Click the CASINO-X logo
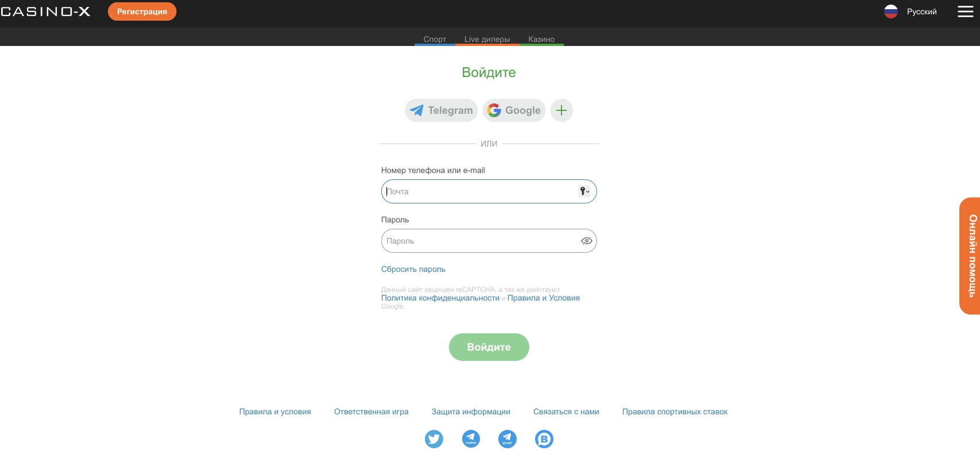Screen dimensions: 980x454 click(45, 11)
